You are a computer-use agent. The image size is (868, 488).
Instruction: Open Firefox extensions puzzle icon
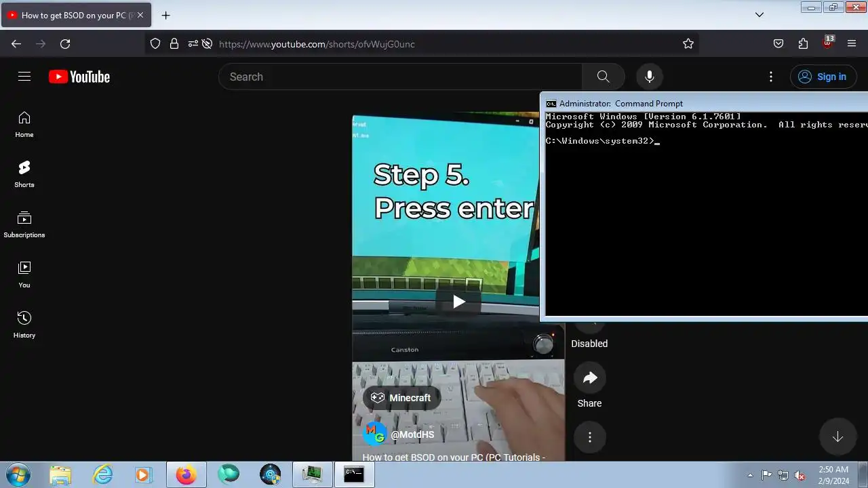803,43
